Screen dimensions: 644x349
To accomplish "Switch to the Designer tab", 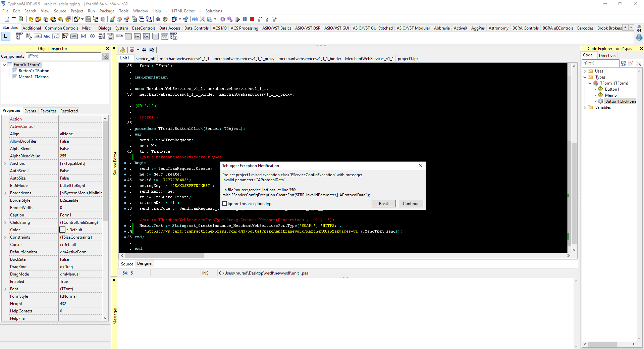I will [145, 263].
